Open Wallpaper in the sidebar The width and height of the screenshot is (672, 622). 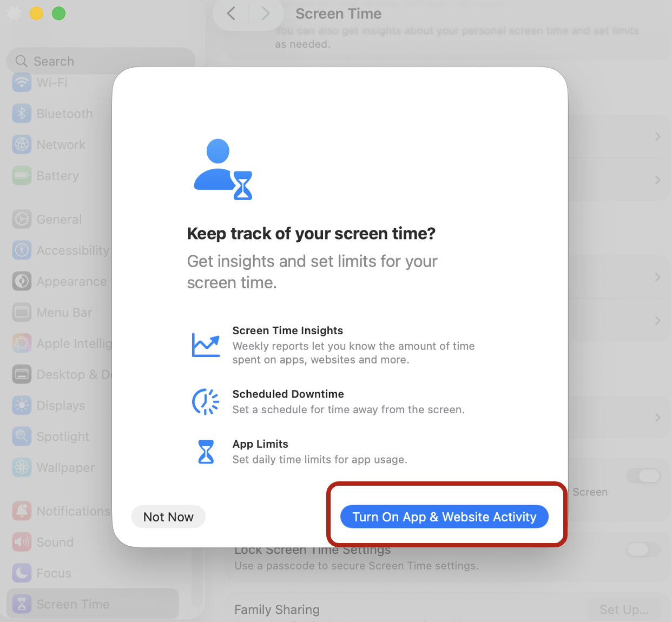point(65,468)
